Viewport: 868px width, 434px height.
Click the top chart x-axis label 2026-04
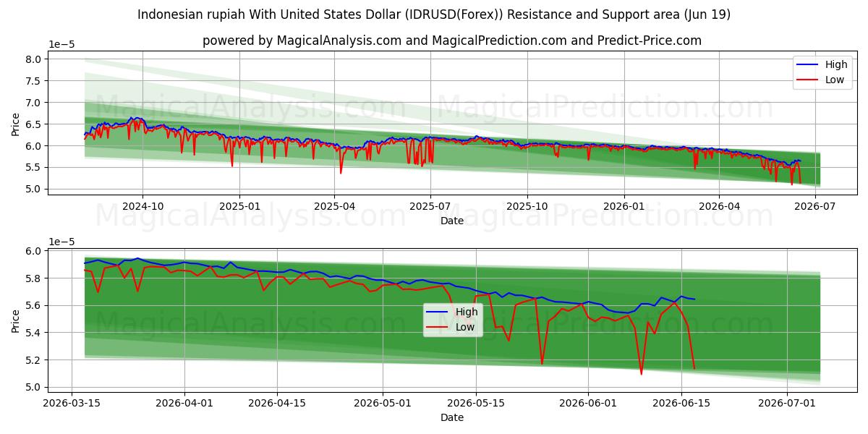pos(719,207)
